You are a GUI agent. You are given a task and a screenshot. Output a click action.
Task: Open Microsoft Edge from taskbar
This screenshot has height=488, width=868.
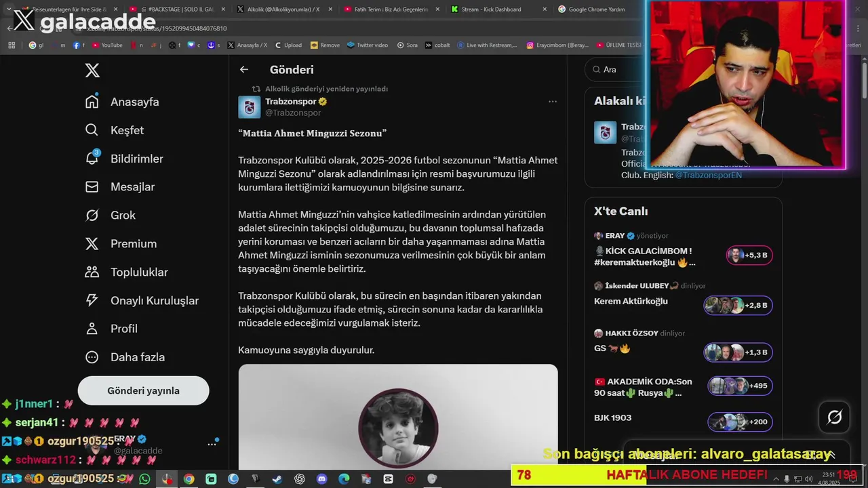pyautogui.click(x=344, y=479)
